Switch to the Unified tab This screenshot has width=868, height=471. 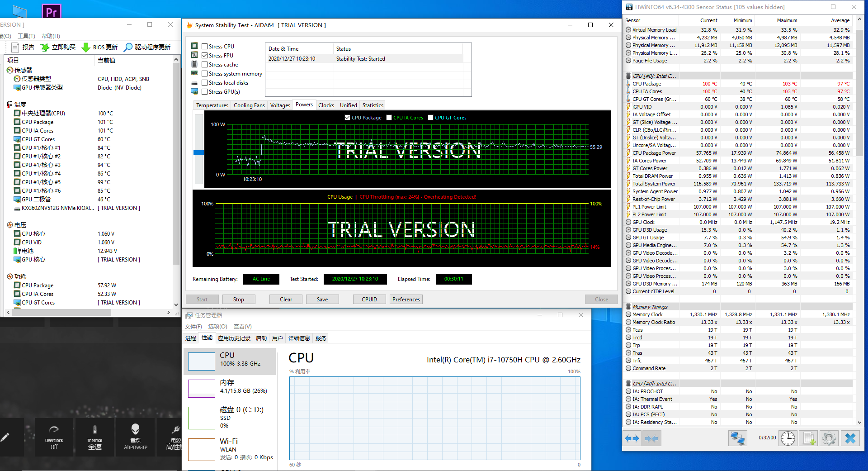pos(349,105)
